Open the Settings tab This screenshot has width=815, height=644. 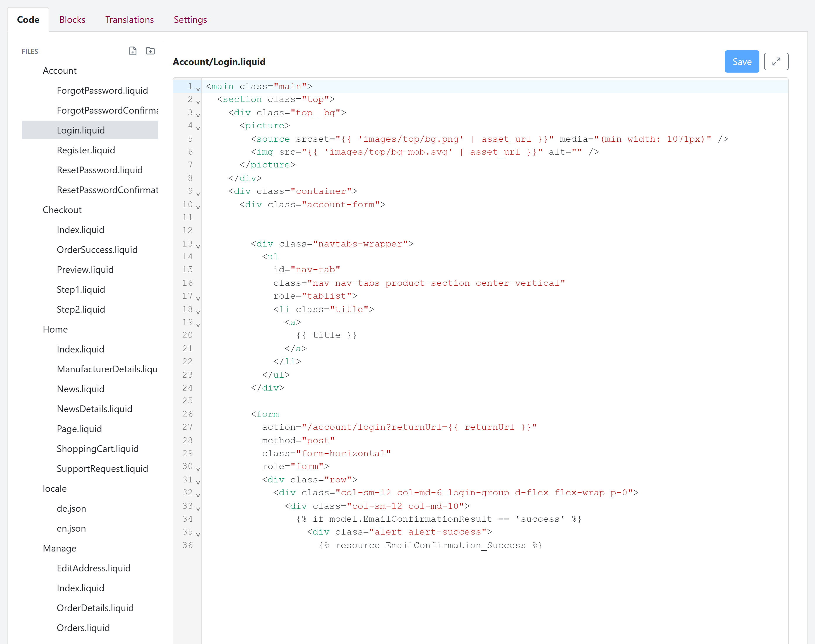190,20
